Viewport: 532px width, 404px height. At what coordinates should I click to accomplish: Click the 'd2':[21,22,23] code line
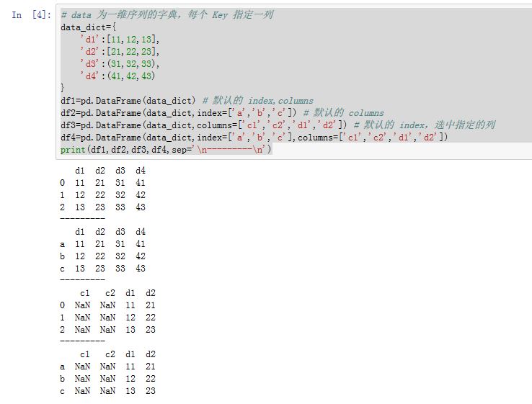120,52
